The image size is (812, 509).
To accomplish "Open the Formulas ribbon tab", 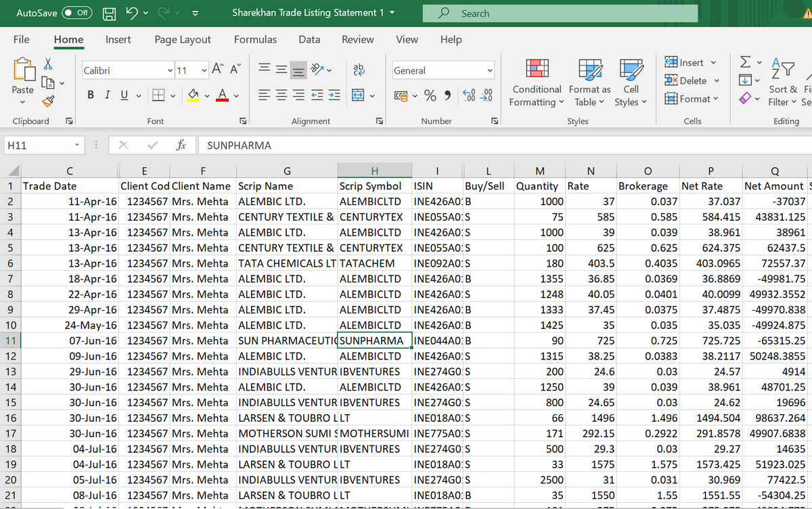I will point(255,39).
